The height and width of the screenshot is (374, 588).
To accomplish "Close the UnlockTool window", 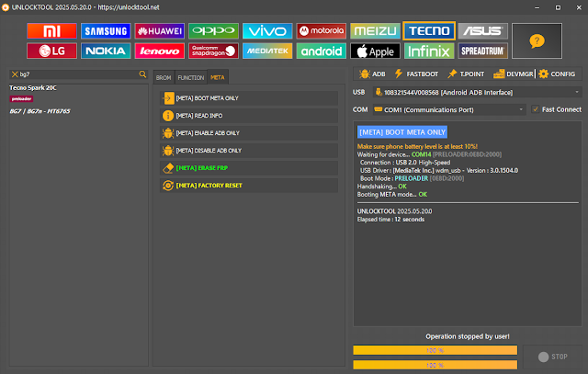I will point(579,7).
